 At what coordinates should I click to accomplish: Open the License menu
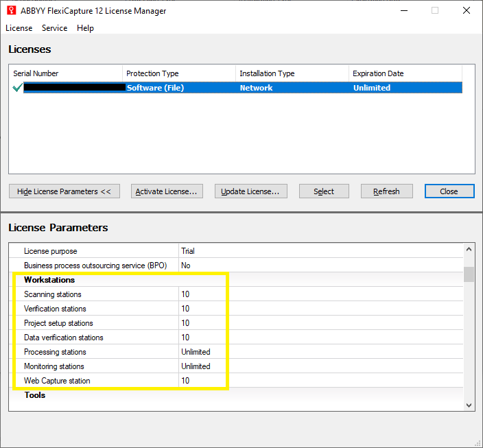(19, 28)
